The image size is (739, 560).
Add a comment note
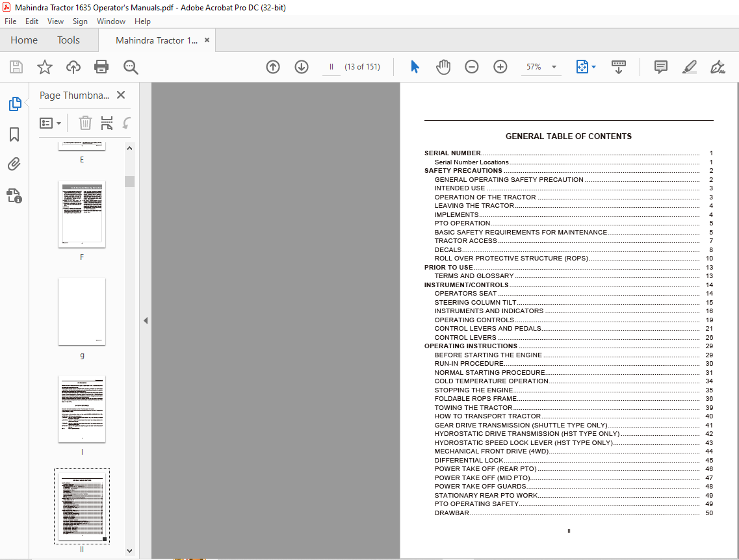click(661, 67)
